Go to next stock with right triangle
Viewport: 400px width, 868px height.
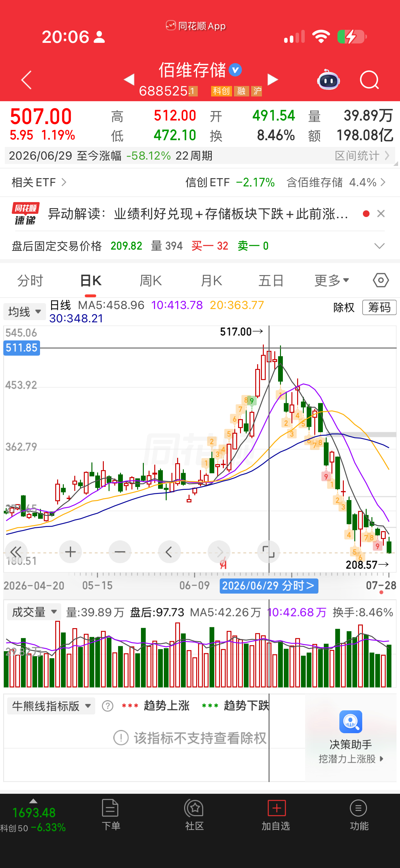point(272,80)
